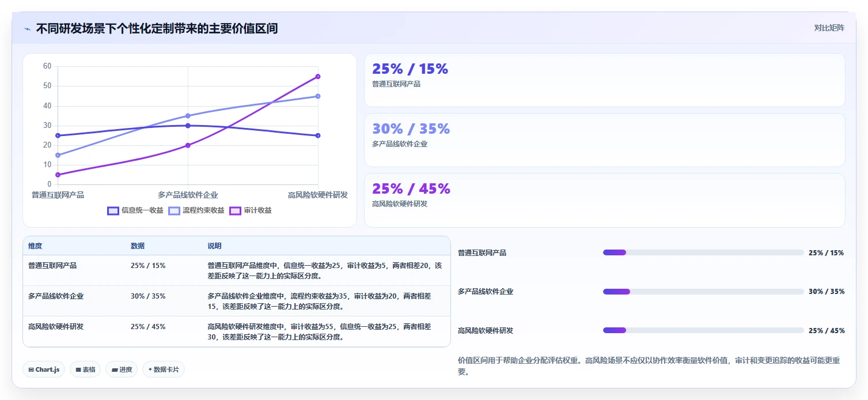Screen dimensions: 868x400
Task: Click the description mentioning 两者相差 15
Action: tap(320, 301)
